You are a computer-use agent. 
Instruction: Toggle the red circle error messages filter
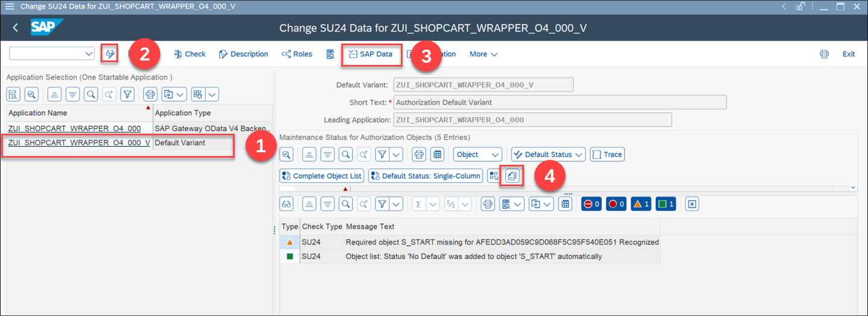pyautogui.click(x=616, y=204)
